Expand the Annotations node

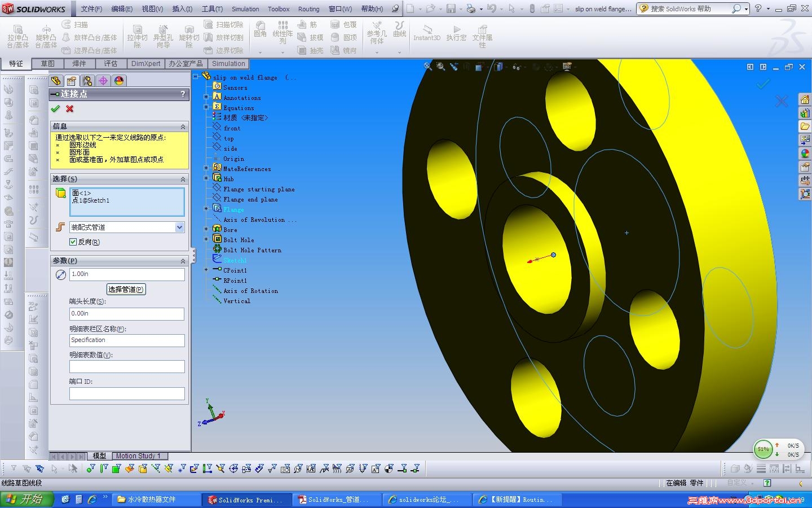206,98
